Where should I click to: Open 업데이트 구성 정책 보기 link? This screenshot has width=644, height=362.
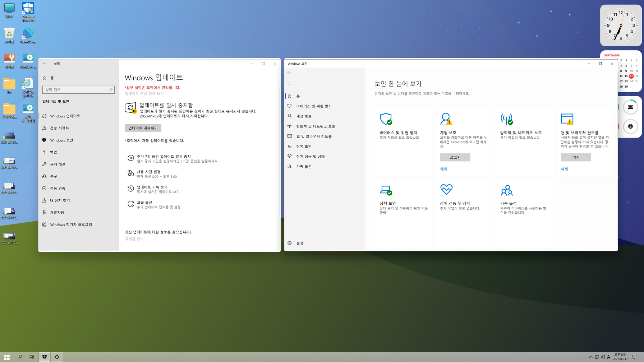point(144,94)
